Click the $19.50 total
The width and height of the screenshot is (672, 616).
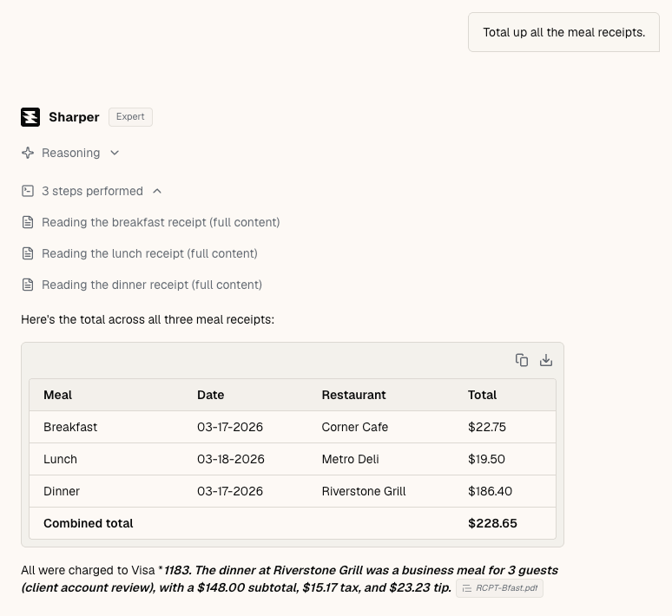(x=486, y=459)
